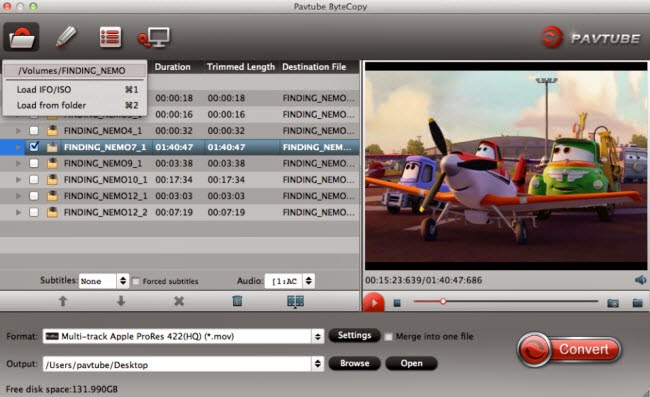
Task: Uncheck the FINDING_NEMO7_1 checkbox
Action: pyautogui.click(x=34, y=147)
